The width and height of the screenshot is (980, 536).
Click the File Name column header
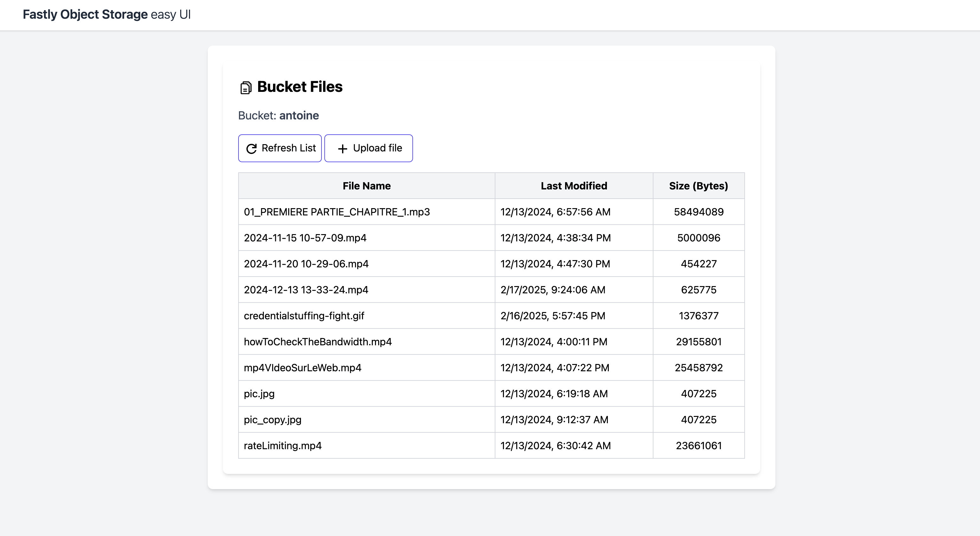point(366,186)
